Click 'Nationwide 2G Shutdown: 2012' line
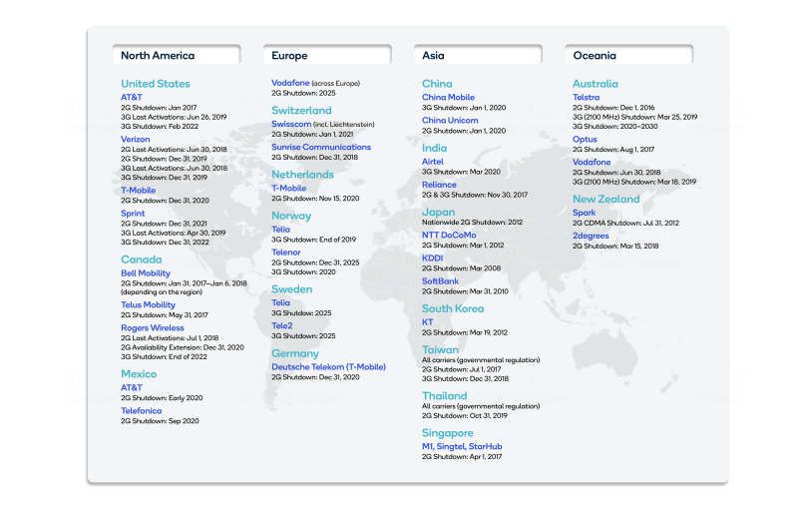Image resolution: width=812 pixels, height=508 pixels. point(472,223)
